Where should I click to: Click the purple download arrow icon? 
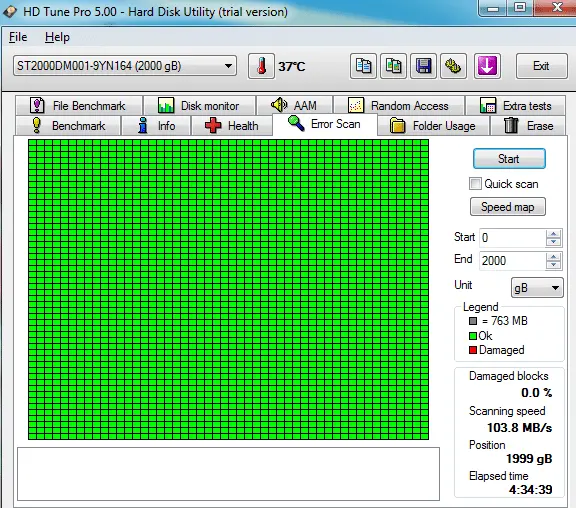point(487,66)
